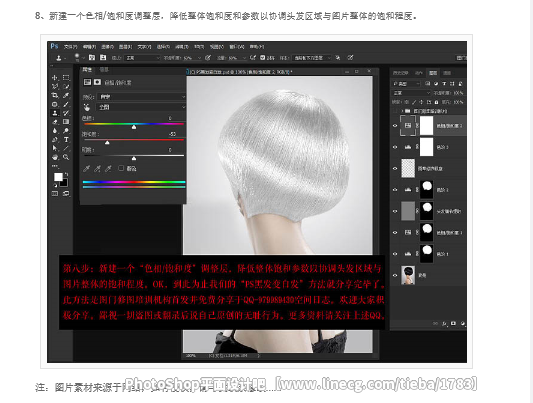533x403 pixels.
Task: Toggle Quick Mask mode
Action: (x=54, y=194)
